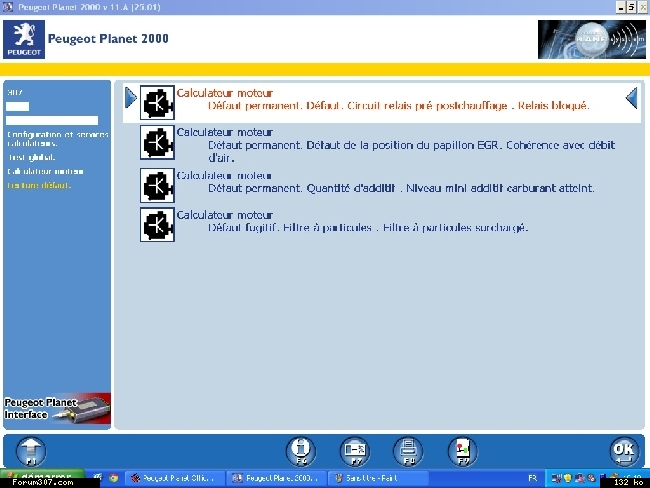Screen dimensions: 650x488
Task: Click engine icon for relais préchauffage fault
Action: (157, 102)
